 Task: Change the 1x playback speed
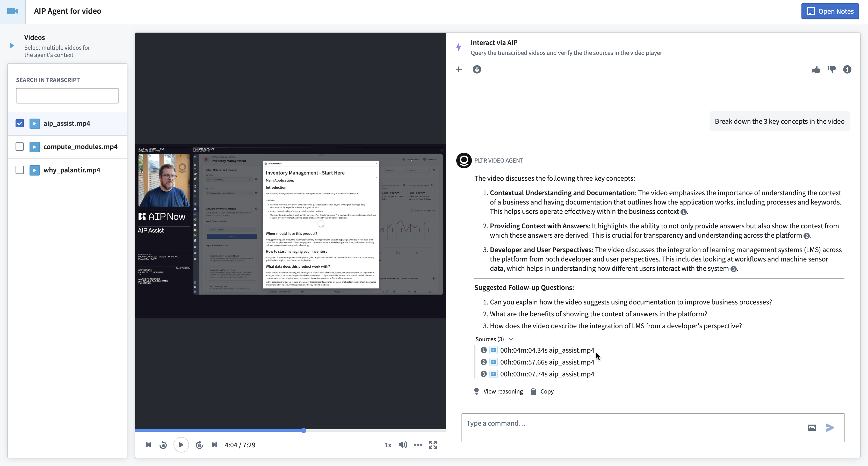point(387,445)
